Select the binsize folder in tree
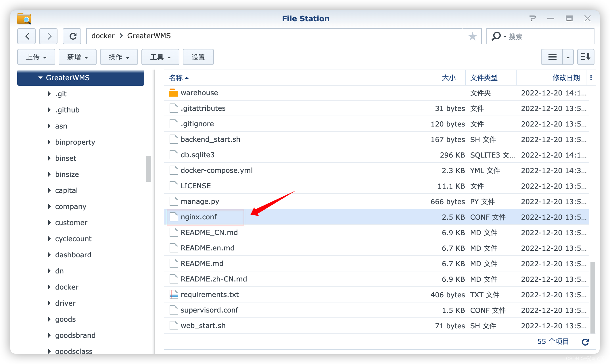The image size is (610, 364). (67, 174)
